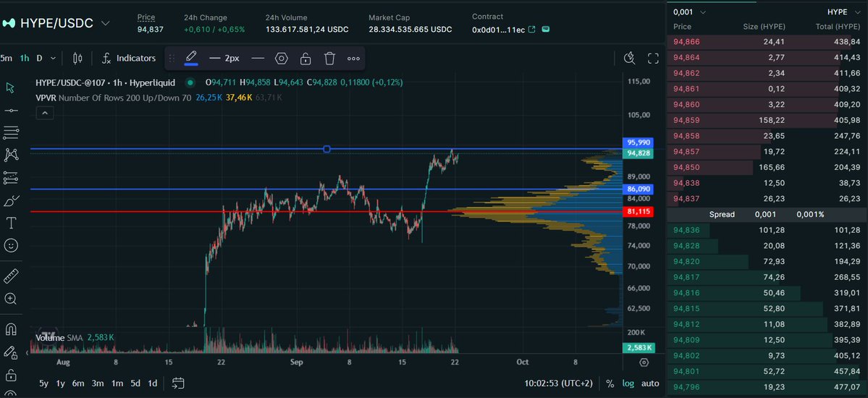
Task: Grab the floating toolbar drag handle
Action: [x=172, y=58]
